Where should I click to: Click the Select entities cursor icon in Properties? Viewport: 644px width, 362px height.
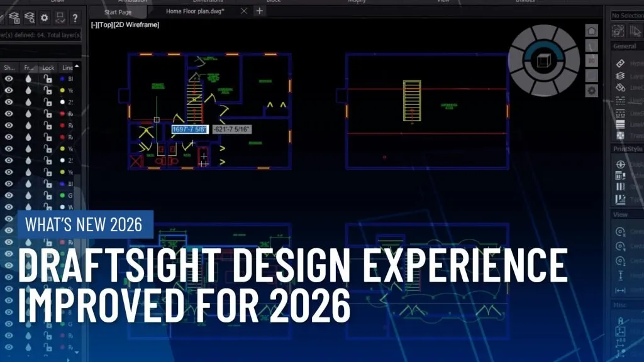click(x=635, y=31)
